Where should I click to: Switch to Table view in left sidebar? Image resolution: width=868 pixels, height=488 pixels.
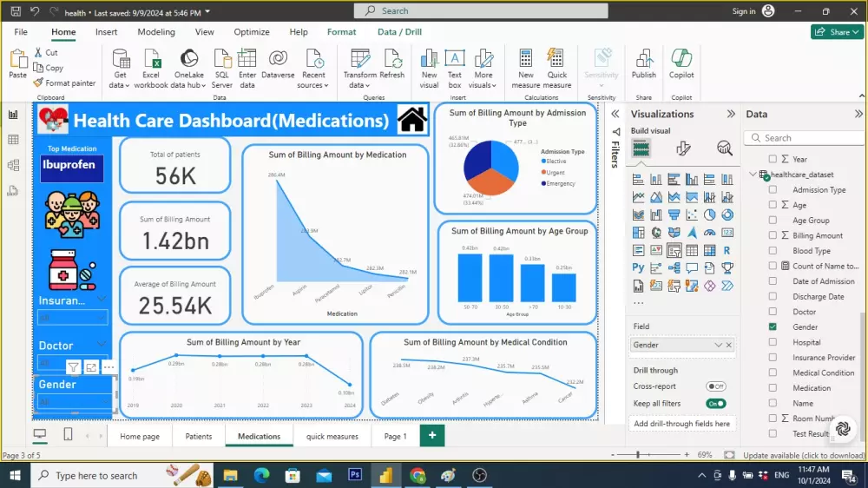[x=13, y=140]
